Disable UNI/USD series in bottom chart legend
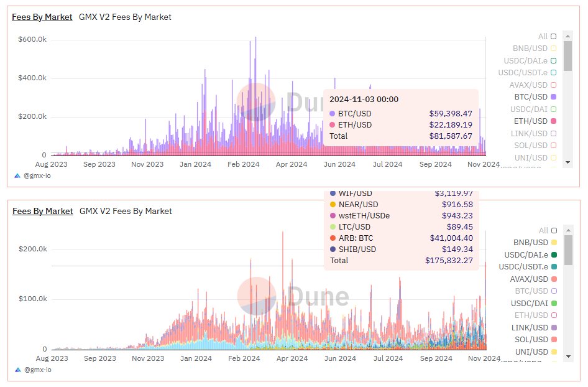This screenshot has height=387, width=588. 536,352
